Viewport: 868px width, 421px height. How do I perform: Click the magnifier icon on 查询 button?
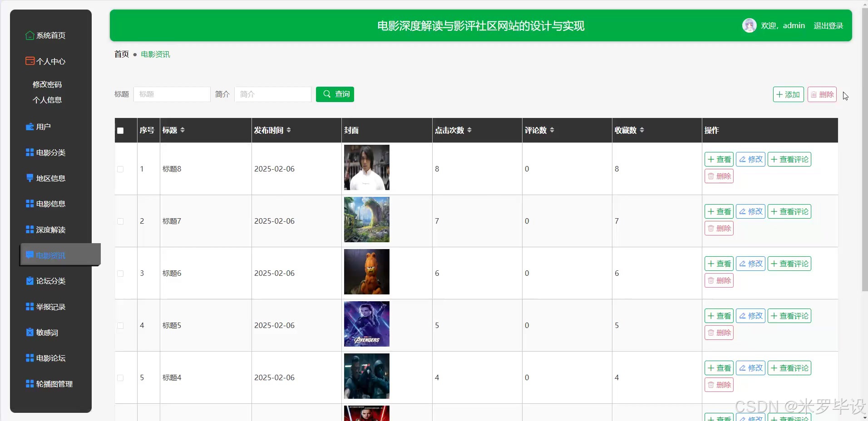[327, 94]
